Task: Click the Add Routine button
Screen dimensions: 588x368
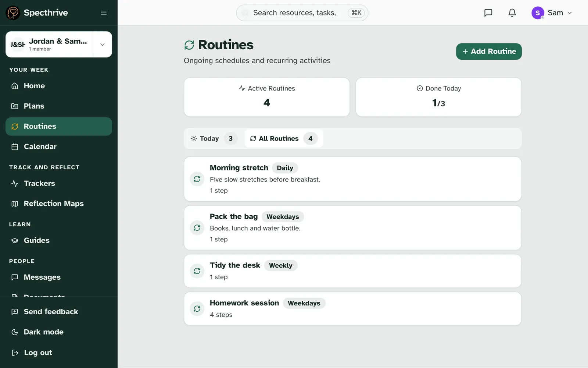Action: pyautogui.click(x=489, y=52)
